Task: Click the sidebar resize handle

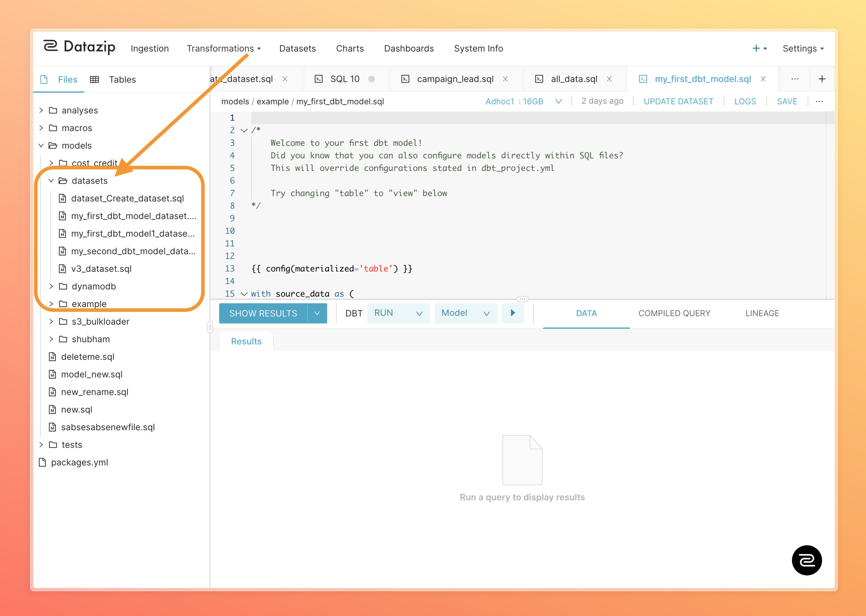Action: pos(210,327)
